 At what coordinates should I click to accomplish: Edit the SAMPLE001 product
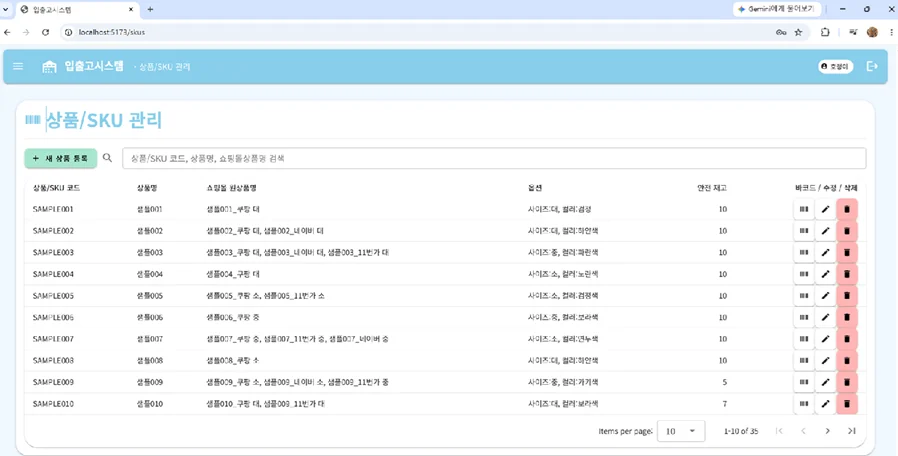point(825,209)
